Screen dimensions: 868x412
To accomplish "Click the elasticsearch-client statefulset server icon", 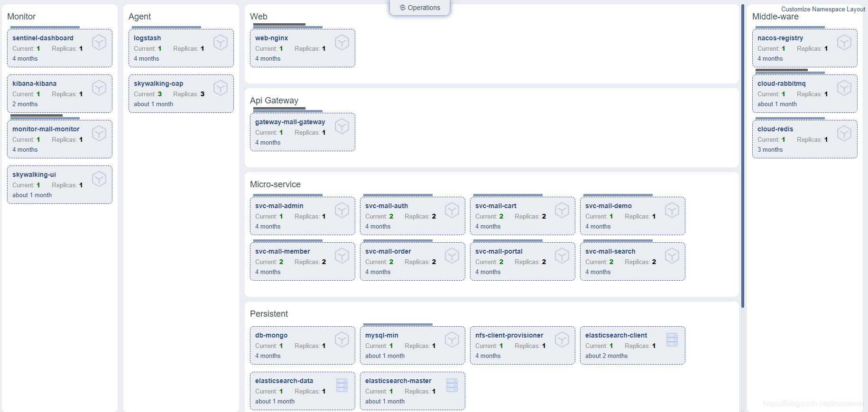I will tap(672, 339).
